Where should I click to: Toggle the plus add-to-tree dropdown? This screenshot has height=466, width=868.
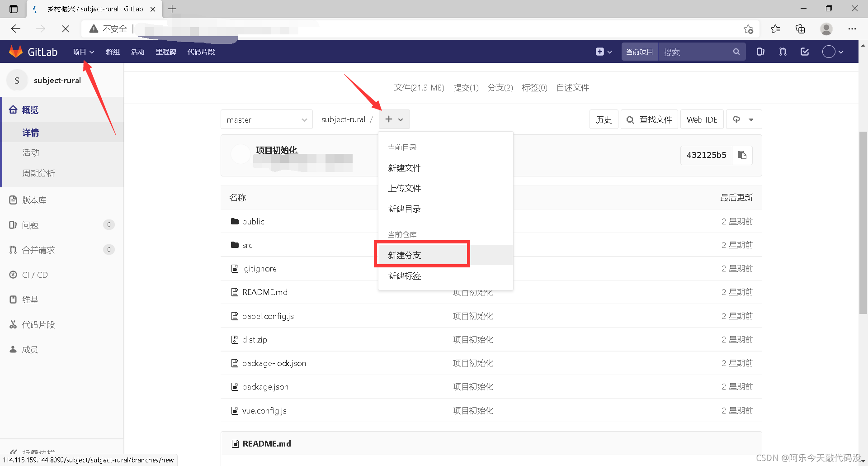coord(394,119)
